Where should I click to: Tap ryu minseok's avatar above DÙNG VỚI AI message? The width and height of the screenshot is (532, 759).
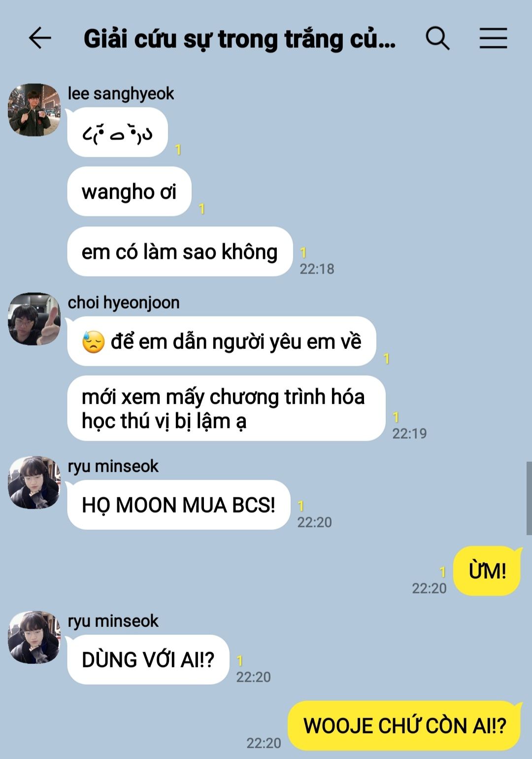34,637
